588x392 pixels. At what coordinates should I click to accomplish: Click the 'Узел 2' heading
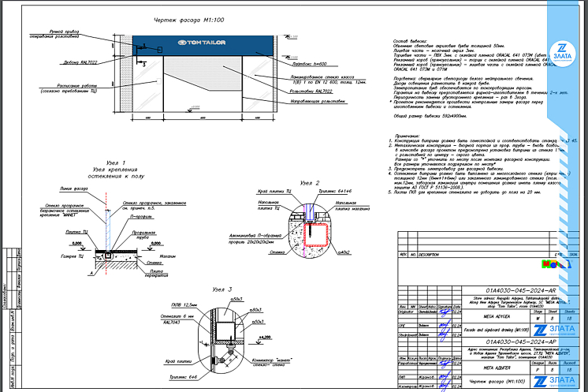pos(313,182)
